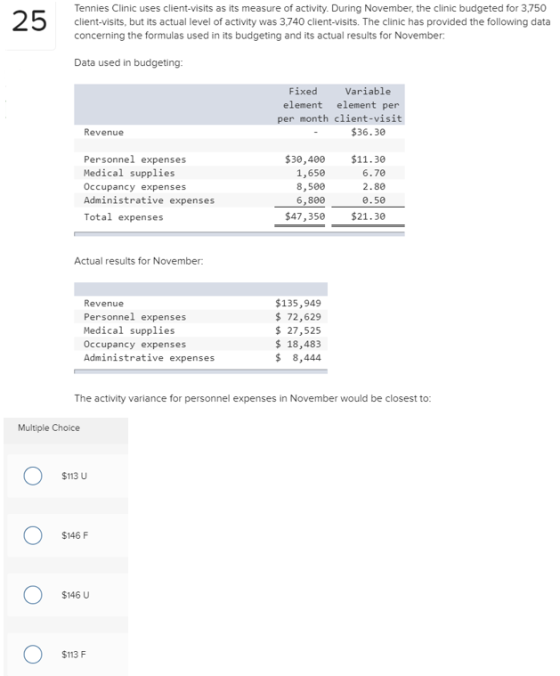Select the $113 U radio button

33,476
